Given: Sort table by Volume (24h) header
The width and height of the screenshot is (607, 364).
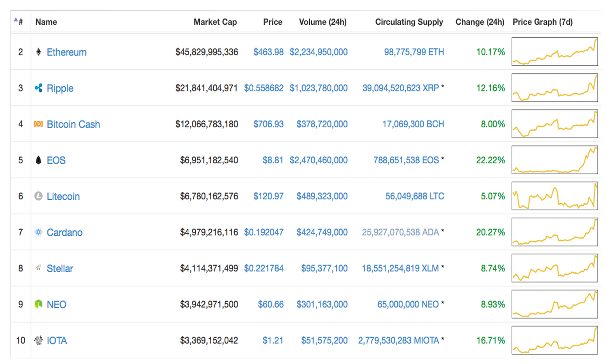Looking at the screenshot, I should pos(323,22).
